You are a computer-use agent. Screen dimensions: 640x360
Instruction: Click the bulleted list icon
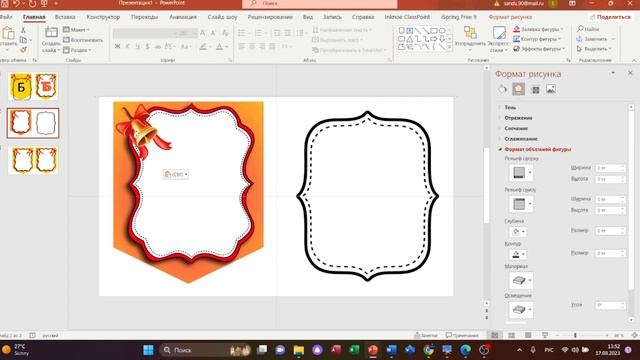(x=242, y=33)
